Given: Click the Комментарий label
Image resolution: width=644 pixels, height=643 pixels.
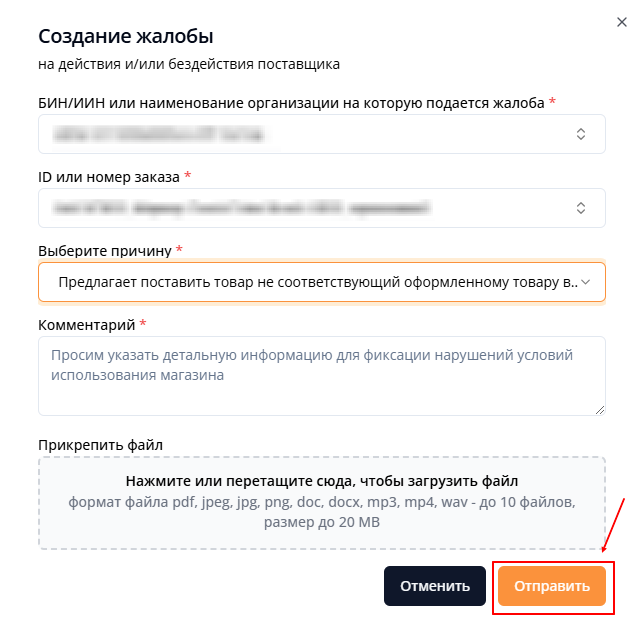Looking at the screenshot, I should pos(87,325).
